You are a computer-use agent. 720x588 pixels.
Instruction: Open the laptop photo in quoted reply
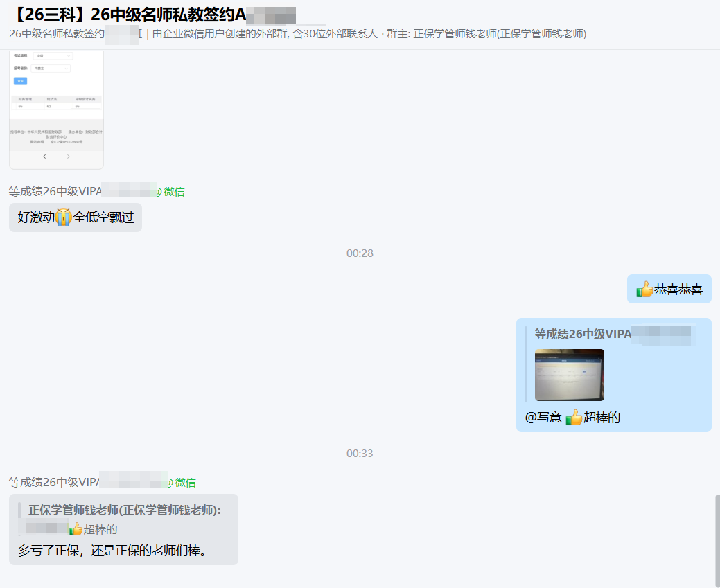570,375
